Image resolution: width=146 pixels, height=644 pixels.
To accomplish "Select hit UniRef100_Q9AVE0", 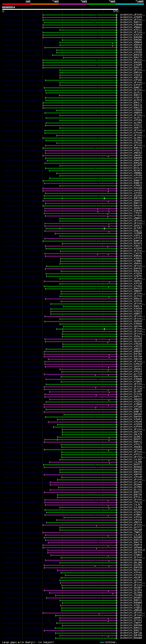I will coord(131,155).
